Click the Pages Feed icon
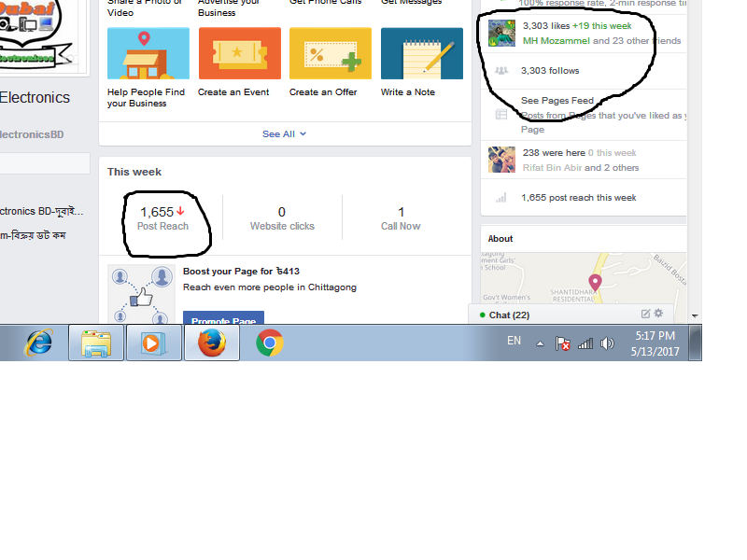Screen dimensions: 747x560 501,115
